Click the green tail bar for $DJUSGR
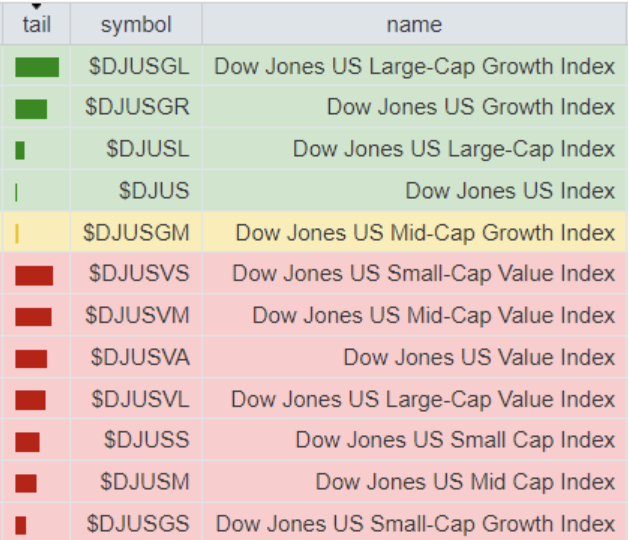Image resolution: width=628 pixels, height=540 pixels. (x=31, y=109)
